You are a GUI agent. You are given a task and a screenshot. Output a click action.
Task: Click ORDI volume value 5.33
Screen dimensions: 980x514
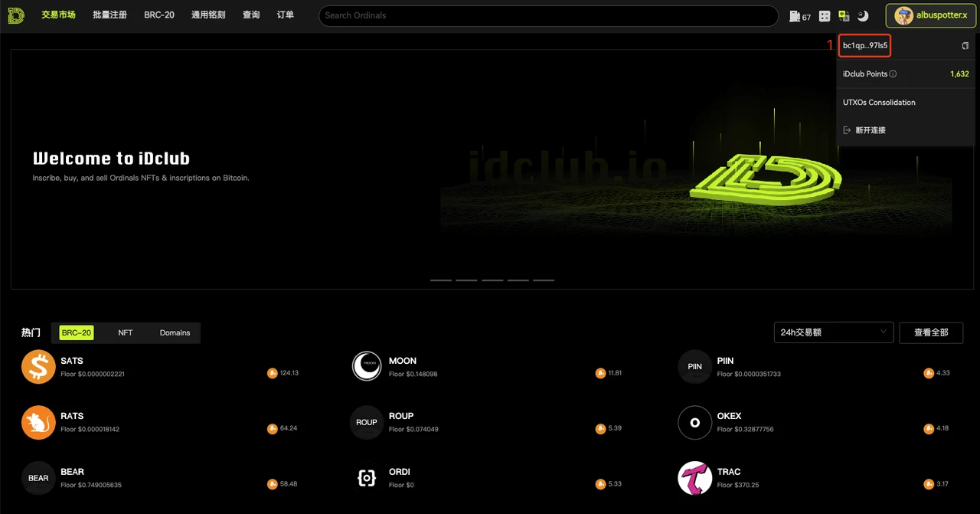pyautogui.click(x=615, y=484)
